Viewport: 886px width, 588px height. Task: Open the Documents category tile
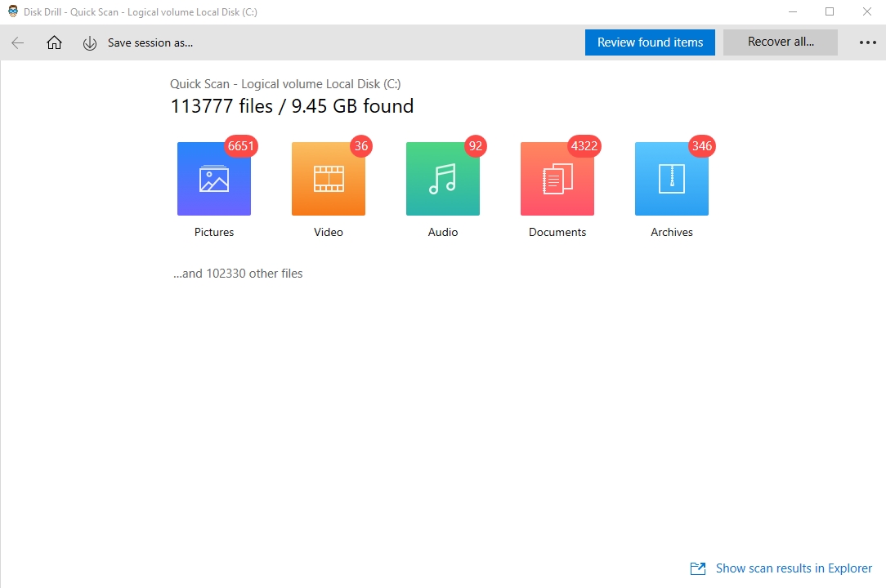pyautogui.click(x=557, y=179)
